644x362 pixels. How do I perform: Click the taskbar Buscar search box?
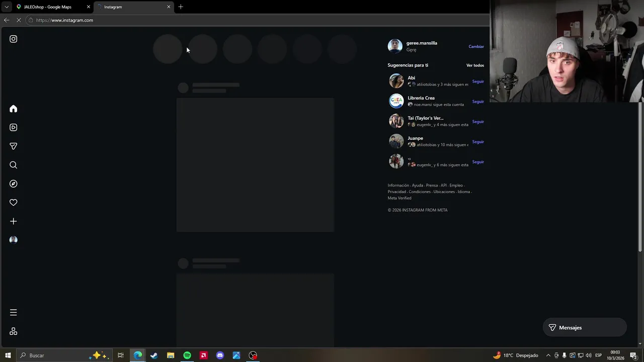click(63, 355)
